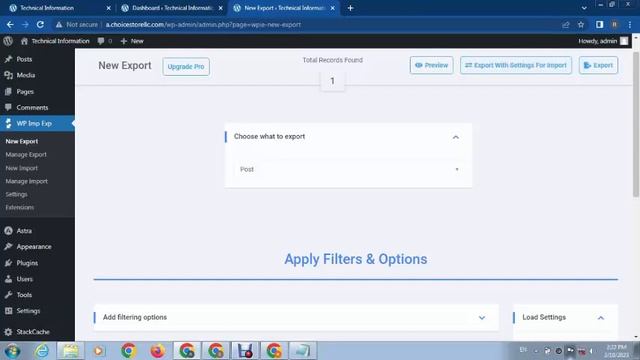
Task: Open the Tools menu
Action: (x=24, y=295)
